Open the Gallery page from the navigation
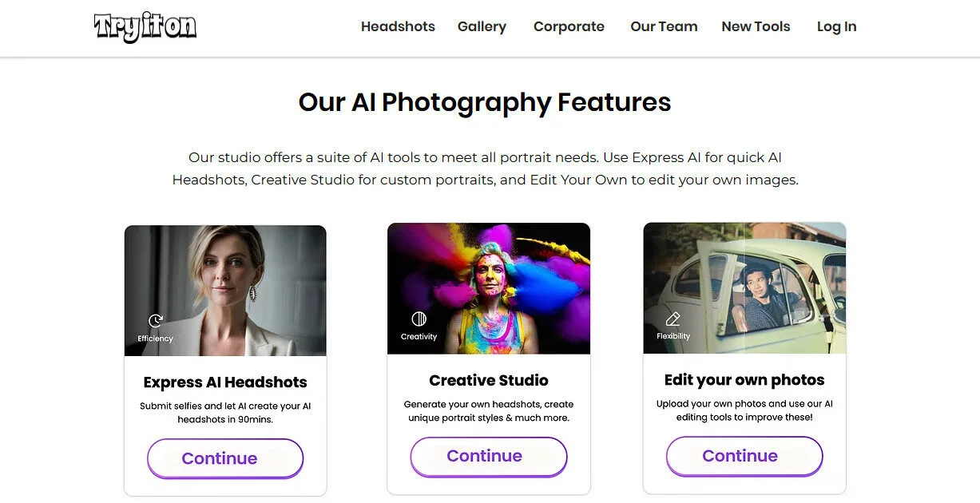 coord(482,26)
